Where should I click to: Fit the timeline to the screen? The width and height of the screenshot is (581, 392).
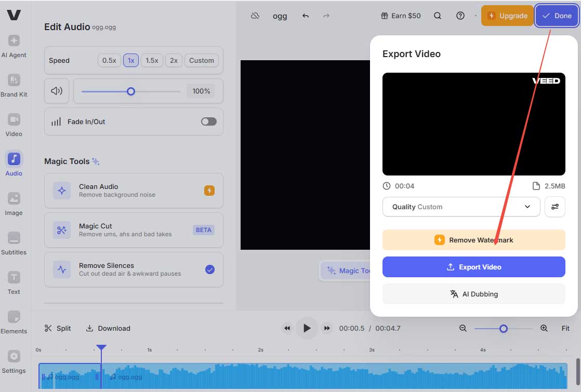565,328
